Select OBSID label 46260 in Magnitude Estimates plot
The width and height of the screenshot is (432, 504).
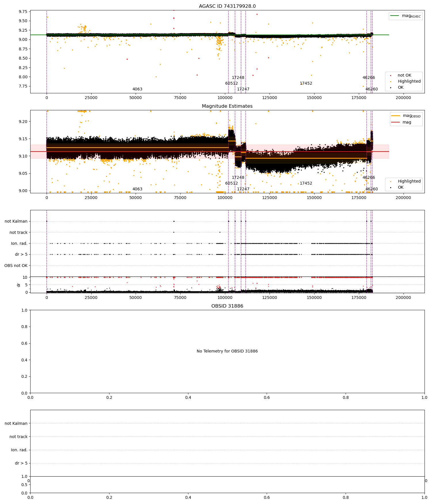coord(372,189)
